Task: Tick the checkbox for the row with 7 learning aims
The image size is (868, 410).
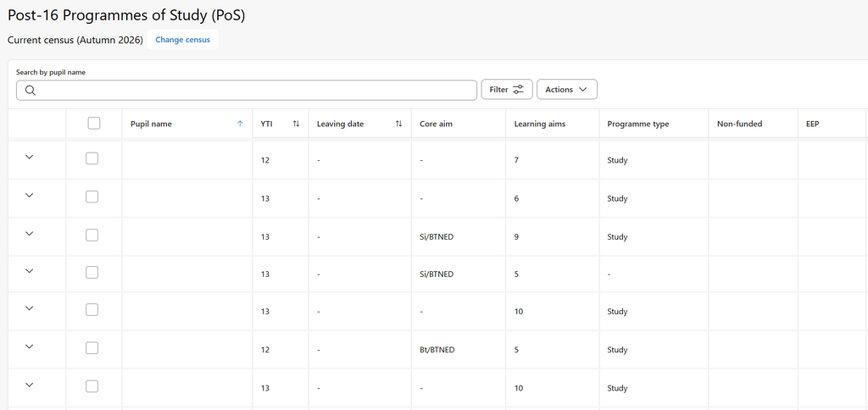Action: coord(92,158)
